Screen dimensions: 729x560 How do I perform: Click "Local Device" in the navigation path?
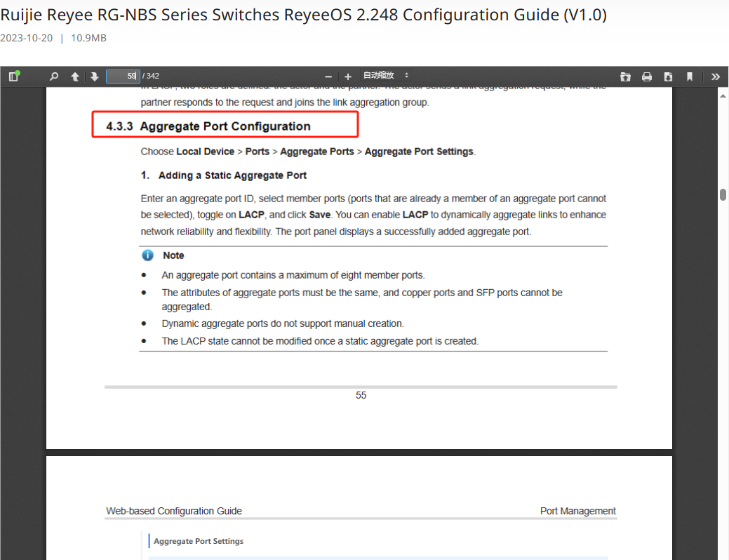pos(205,152)
